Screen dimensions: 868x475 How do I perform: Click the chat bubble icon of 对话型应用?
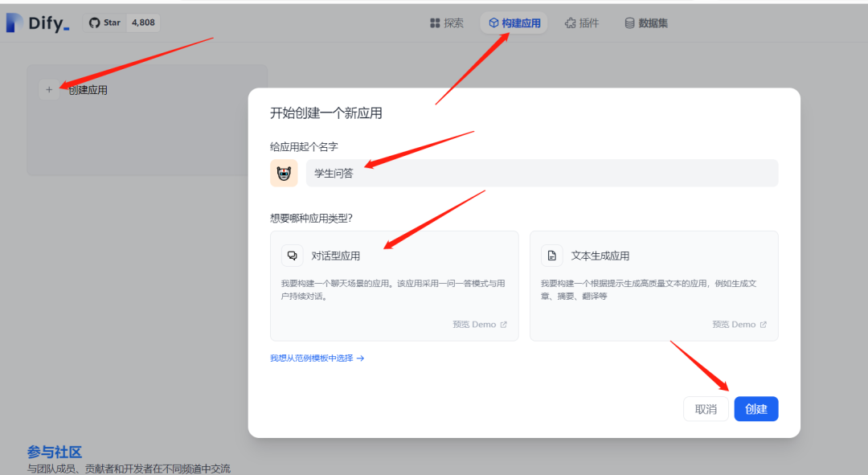293,256
